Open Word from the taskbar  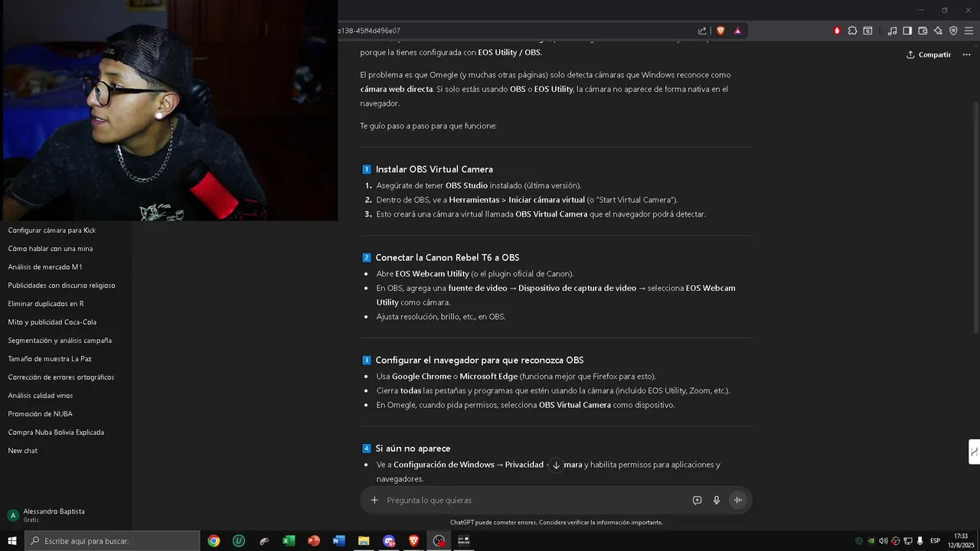pyautogui.click(x=338, y=541)
